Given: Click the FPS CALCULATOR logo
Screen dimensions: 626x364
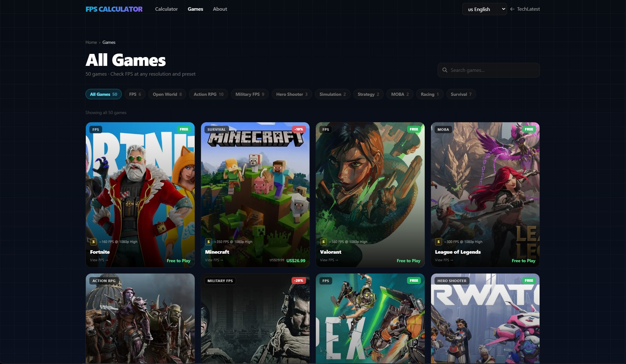Looking at the screenshot, I should (114, 9).
